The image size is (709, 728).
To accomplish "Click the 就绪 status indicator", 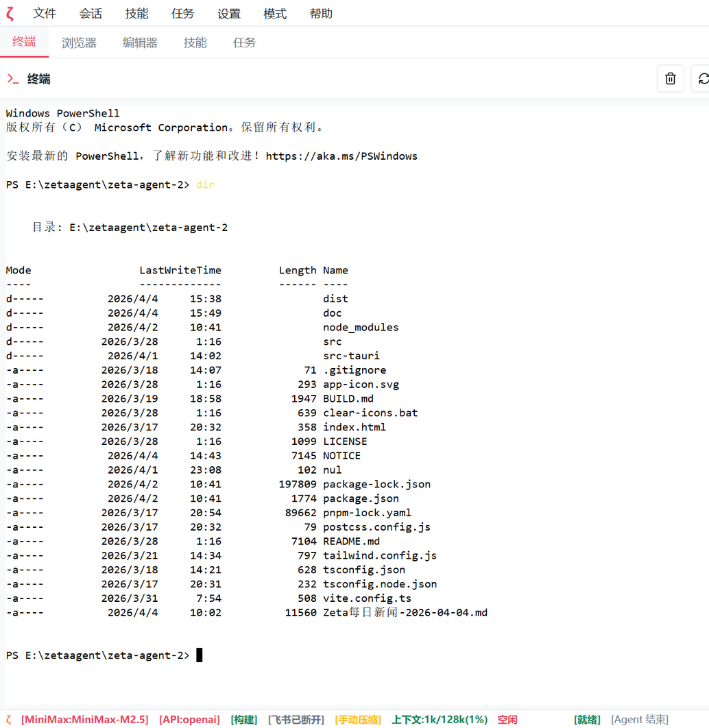I will click(x=587, y=719).
